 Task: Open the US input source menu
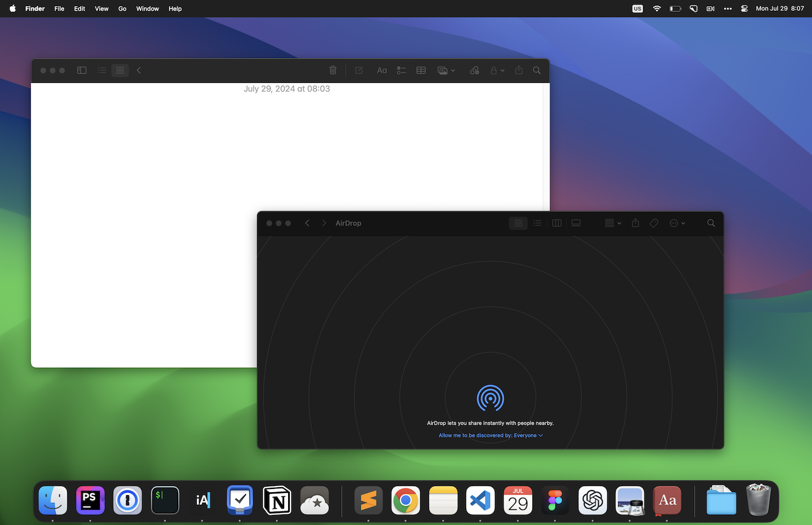coord(638,8)
